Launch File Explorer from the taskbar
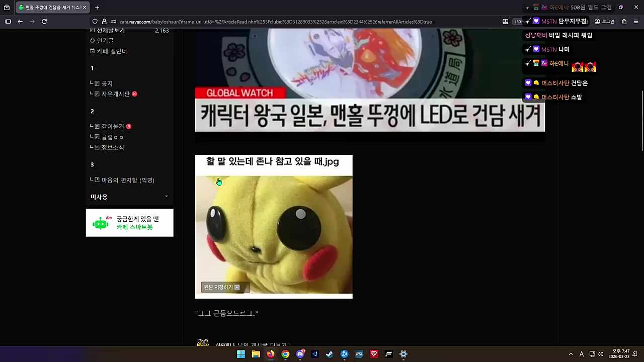This screenshot has height=362, width=644. 256,354
